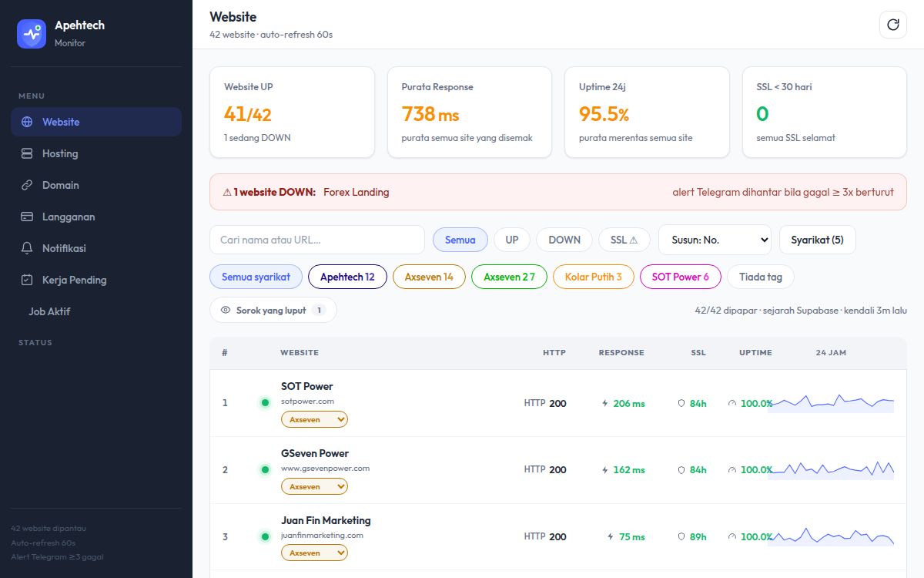
Task: Click the lightning icon beside 75 ms
Action: [x=611, y=537]
